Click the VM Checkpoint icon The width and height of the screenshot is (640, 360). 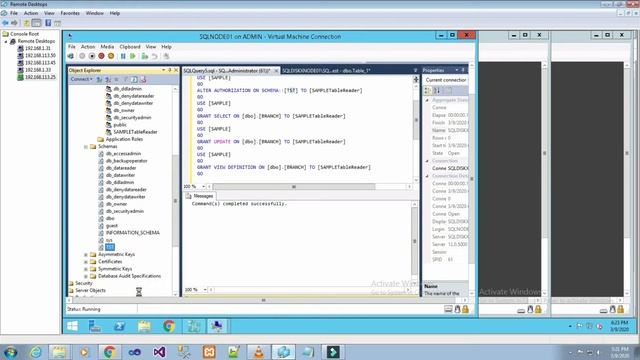144,56
